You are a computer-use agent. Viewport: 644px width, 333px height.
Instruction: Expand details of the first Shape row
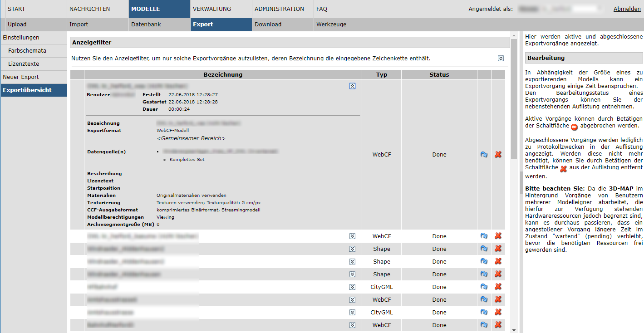point(353,249)
